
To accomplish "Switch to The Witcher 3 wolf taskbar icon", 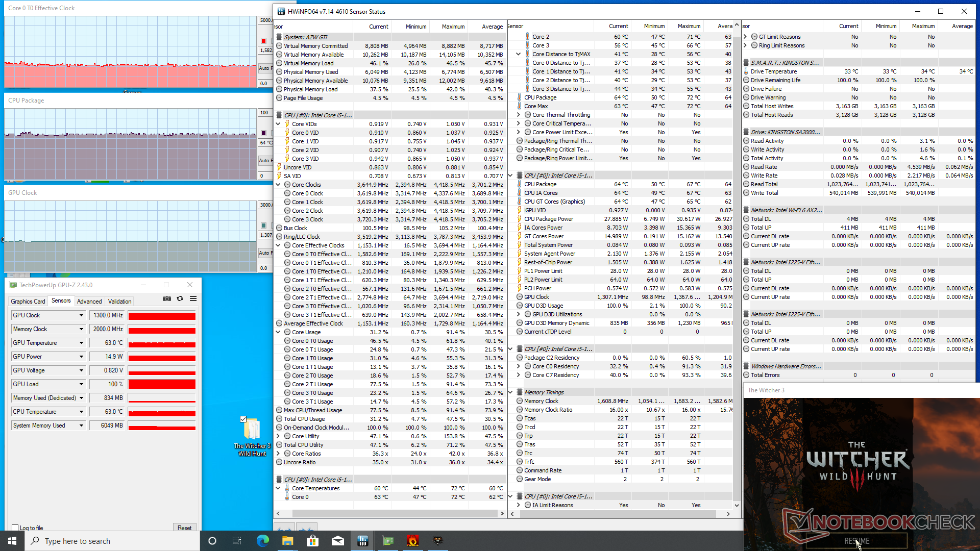I will pyautogui.click(x=437, y=541).
